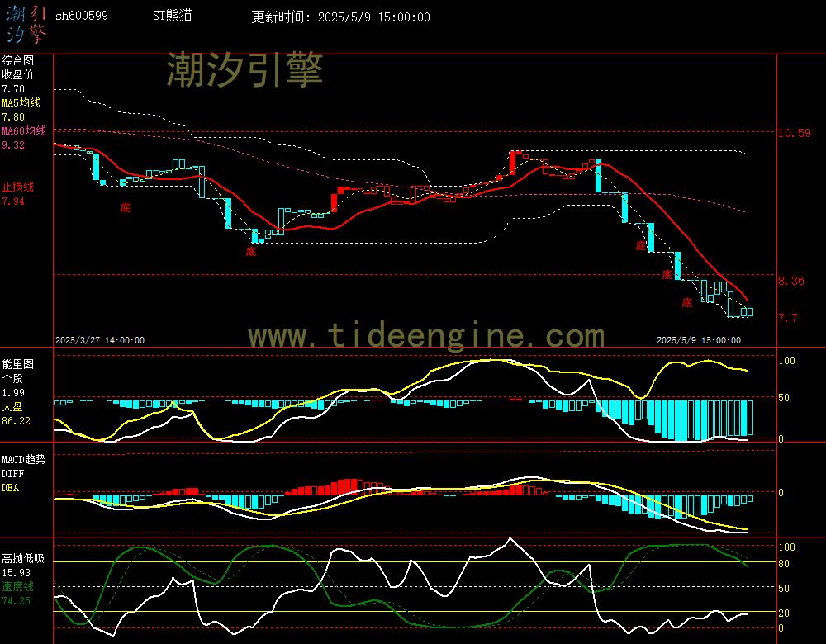Click the 10.59 price axis label

pos(795,133)
